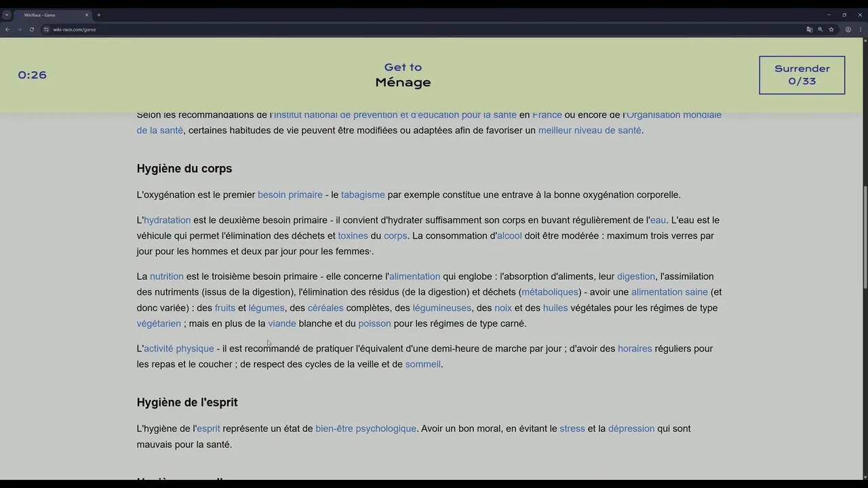The width and height of the screenshot is (868, 488).
Task: Select the WikiRace - Game tab
Action: coord(52,15)
